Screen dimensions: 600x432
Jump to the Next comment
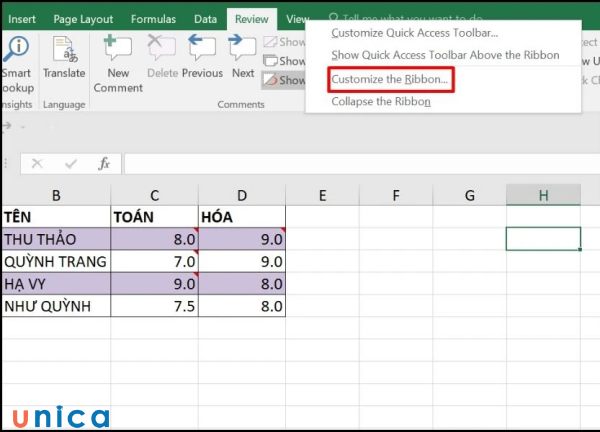click(243, 58)
